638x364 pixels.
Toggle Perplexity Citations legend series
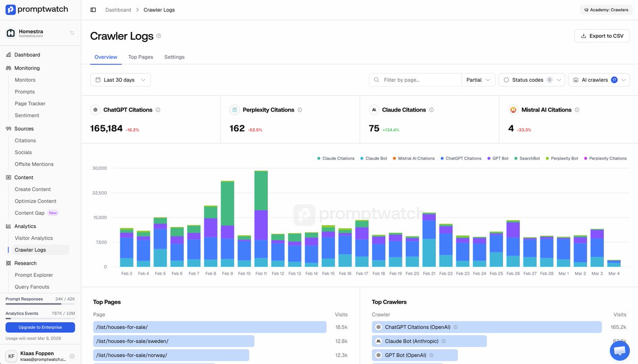[605, 158]
